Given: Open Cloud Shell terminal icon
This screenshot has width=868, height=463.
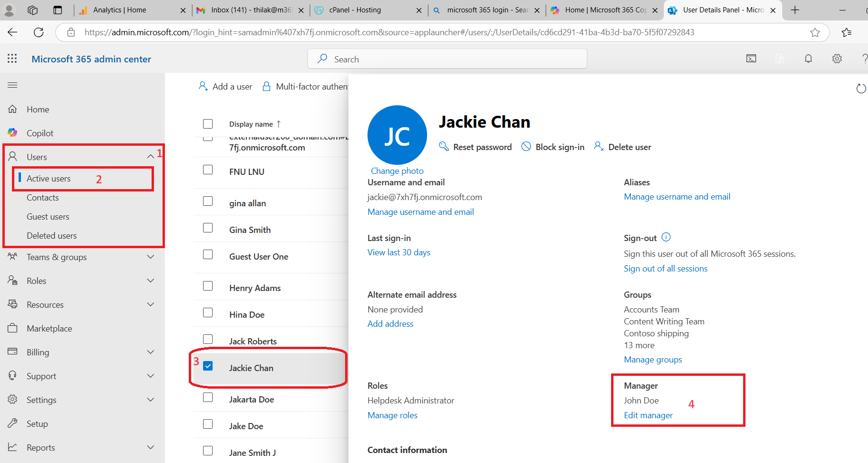Looking at the screenshot, I should [751, 59].
